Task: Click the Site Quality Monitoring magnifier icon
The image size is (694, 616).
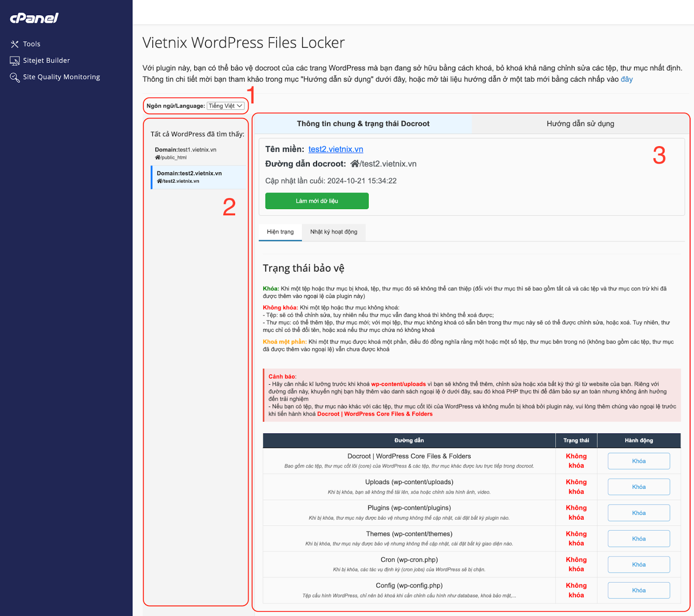Action: (15, 77)
